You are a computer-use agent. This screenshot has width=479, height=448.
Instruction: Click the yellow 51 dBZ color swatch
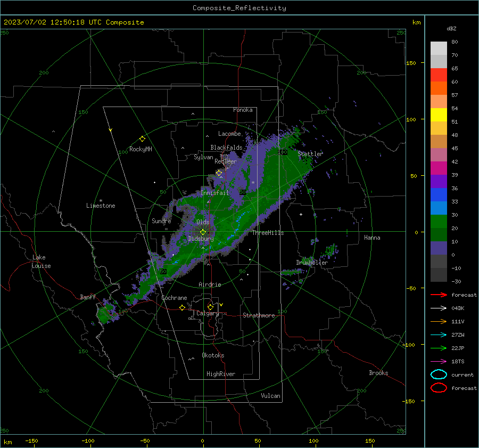tap(439, 115)
